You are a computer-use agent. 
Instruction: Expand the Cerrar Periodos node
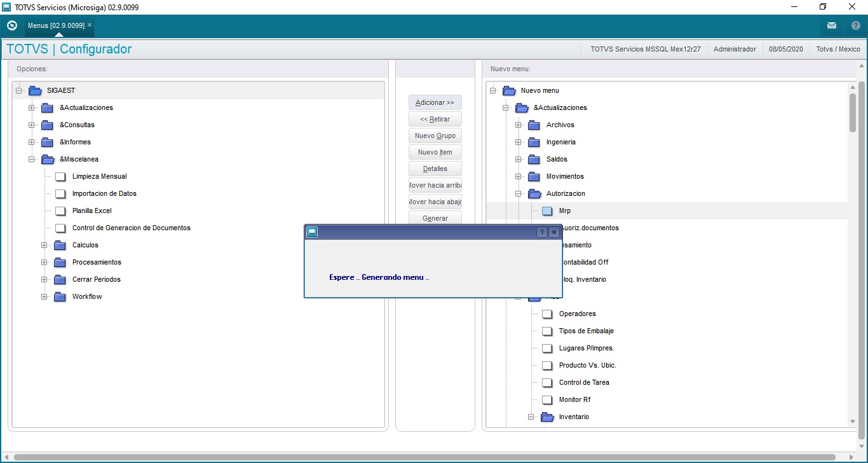pyautogui.click(x=44, y=279)
